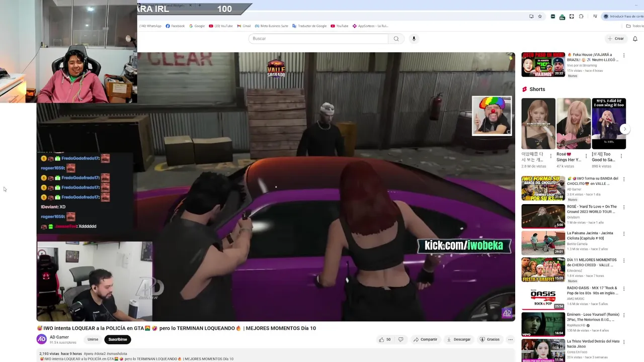Viewport: 644px width, 362px height.
Task: Open YouTube notifications bell
Action: coord(635,39)
